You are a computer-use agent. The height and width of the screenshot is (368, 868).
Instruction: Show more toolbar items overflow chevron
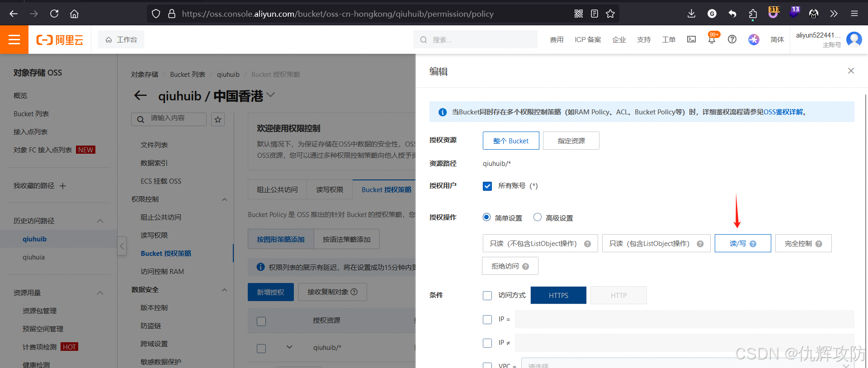click(x=834, y=14)
